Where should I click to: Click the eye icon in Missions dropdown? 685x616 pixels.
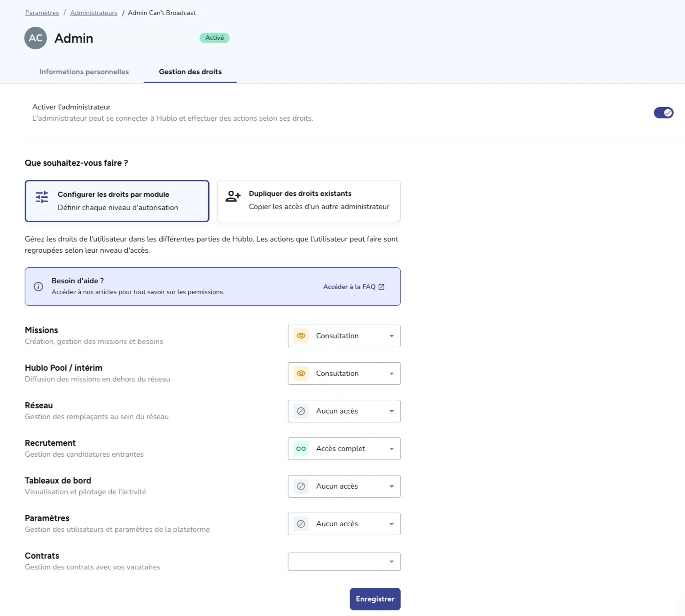click(301, 336)
